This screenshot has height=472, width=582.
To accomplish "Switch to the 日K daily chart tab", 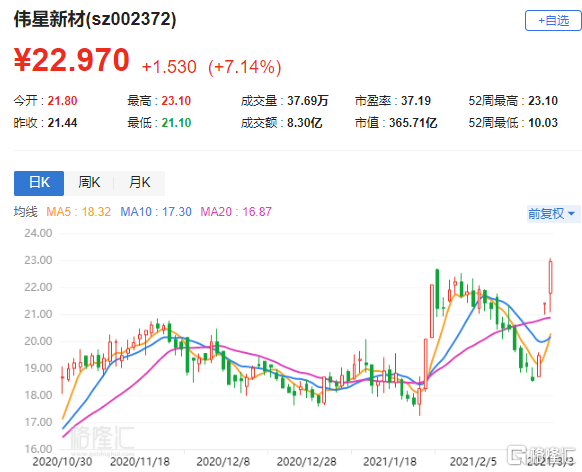I will (x=39, y=183).
